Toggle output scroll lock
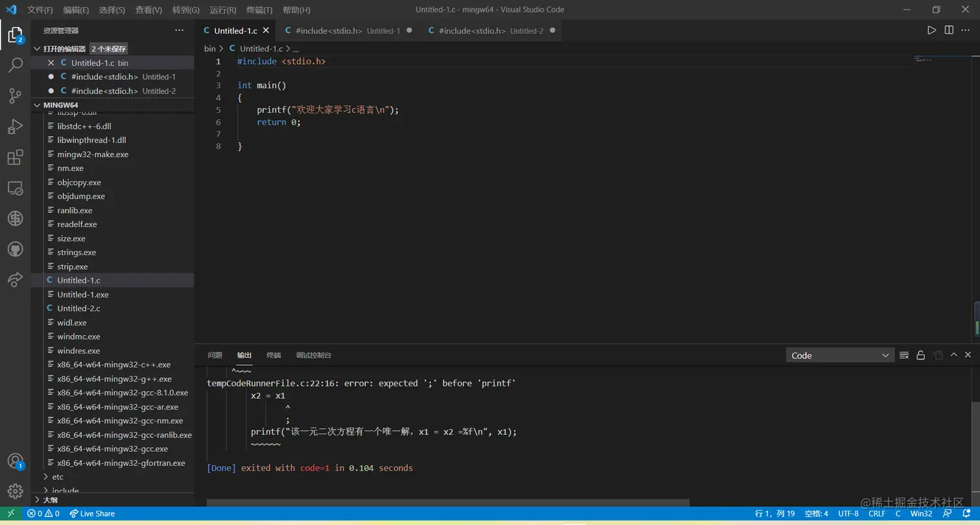Screen dimensions: 980x525 [920, 355]
